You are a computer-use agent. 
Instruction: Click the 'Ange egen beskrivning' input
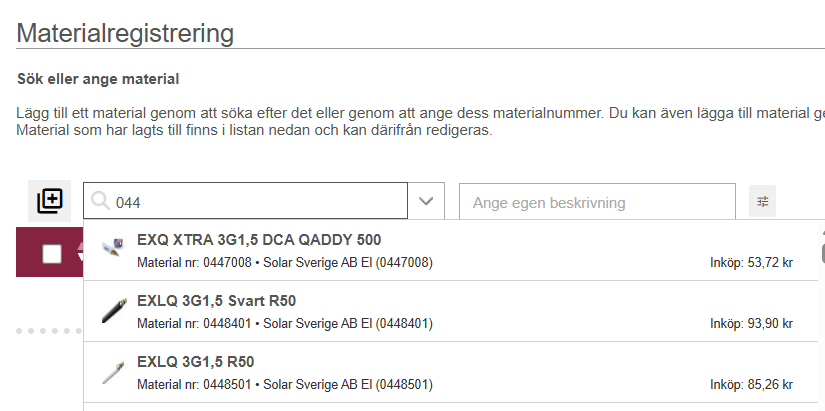(597, 202)
